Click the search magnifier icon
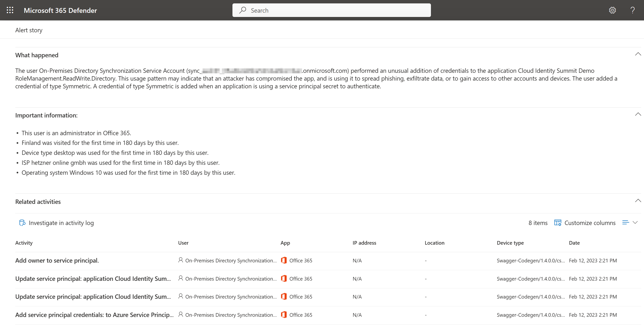The height and width of the screenshot is (325, 644). click(243, 10)
